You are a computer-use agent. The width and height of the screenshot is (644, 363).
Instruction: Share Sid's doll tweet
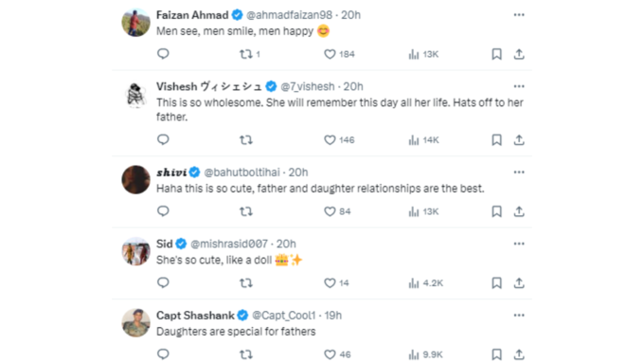[x=519, y=282]
